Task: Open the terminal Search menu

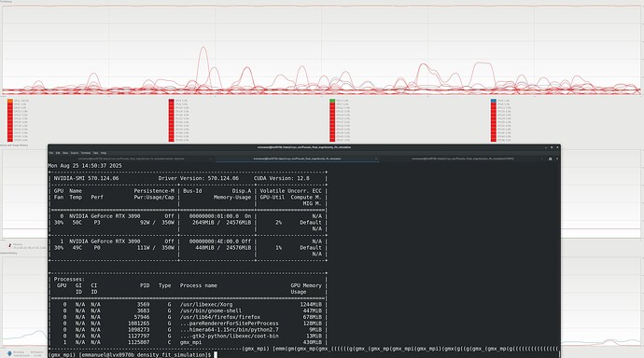Action: tap(75, 153)
